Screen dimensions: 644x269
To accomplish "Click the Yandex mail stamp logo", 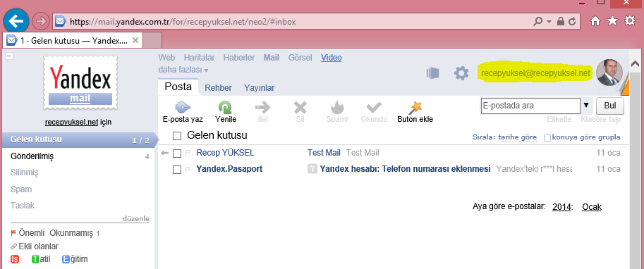I will [80, 83].
